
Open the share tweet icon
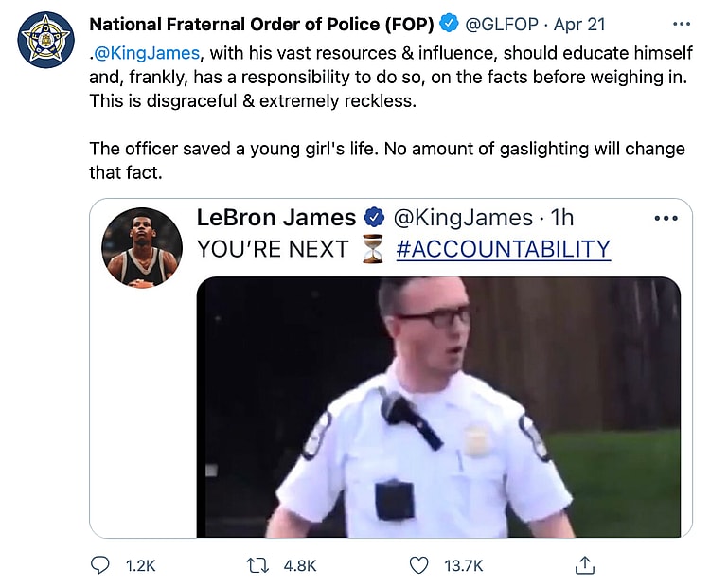click(x=585, y=565)
